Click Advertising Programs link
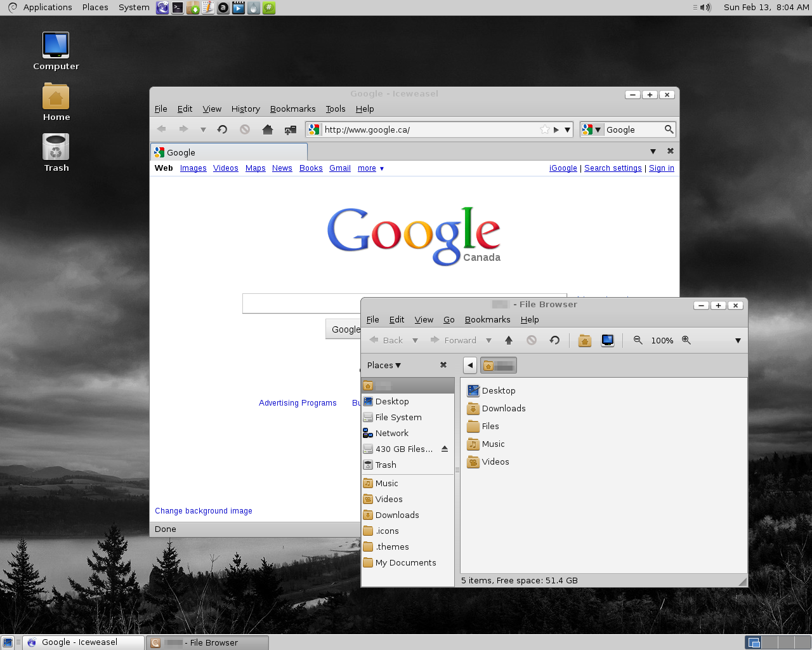Viewport: 812px width, 650px height. click(x=298, y=403)
